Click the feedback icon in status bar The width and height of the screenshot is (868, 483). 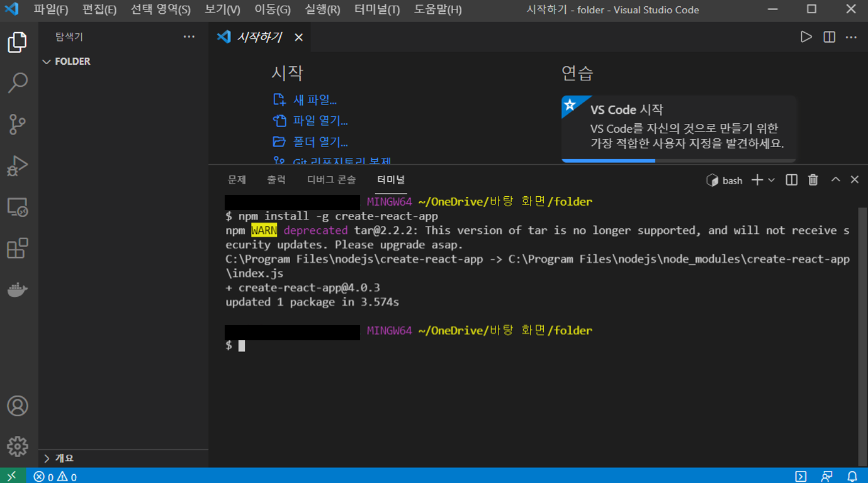click(827, 476)
